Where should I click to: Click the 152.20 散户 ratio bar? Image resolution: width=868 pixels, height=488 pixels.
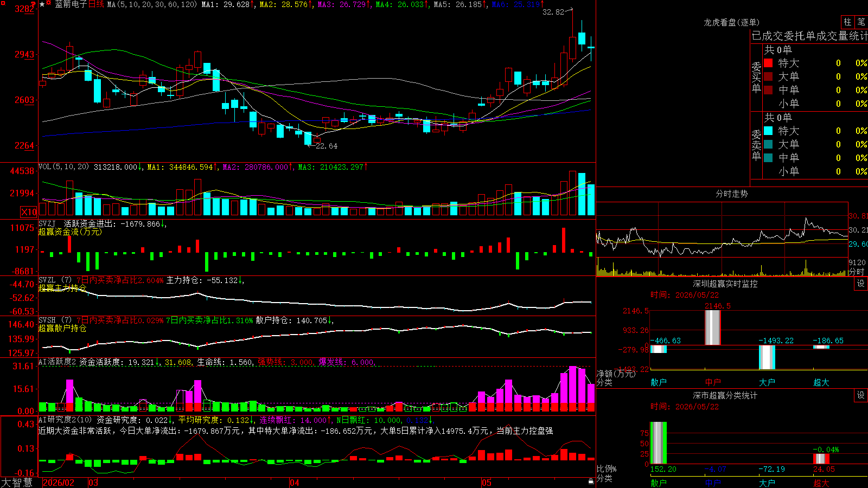tap(659, 443)
